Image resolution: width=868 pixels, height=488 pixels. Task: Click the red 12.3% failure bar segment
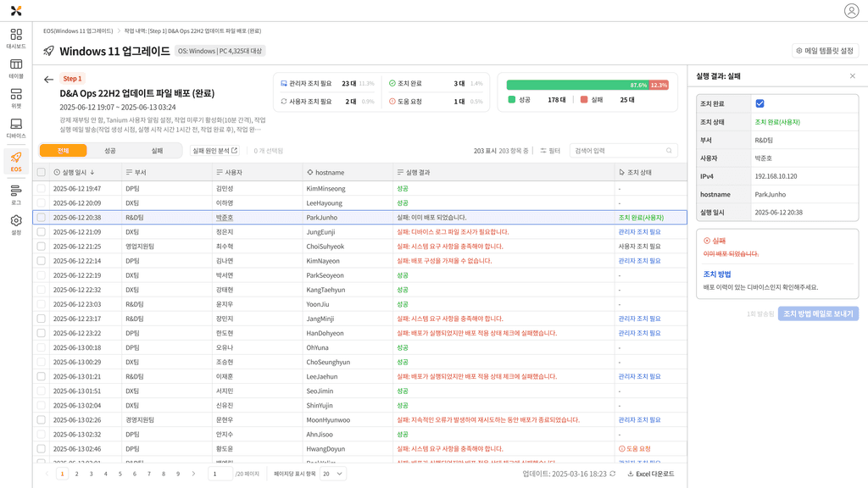point(659,86)
